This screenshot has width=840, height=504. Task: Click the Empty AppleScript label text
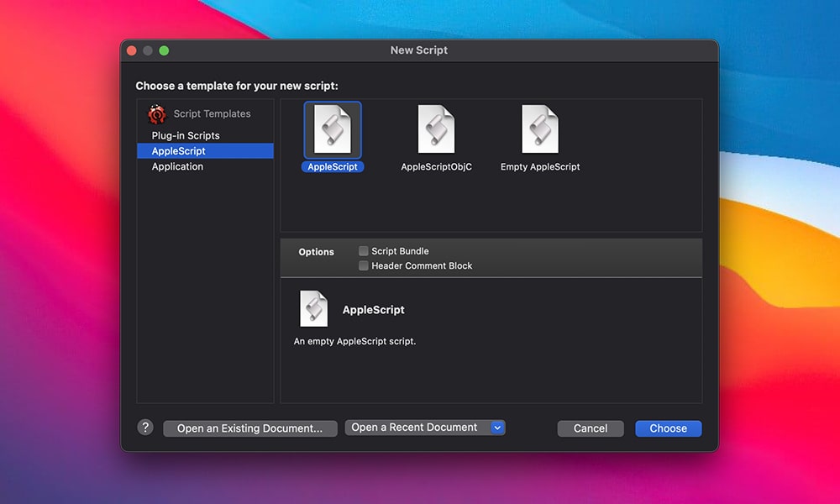(540, 166)
